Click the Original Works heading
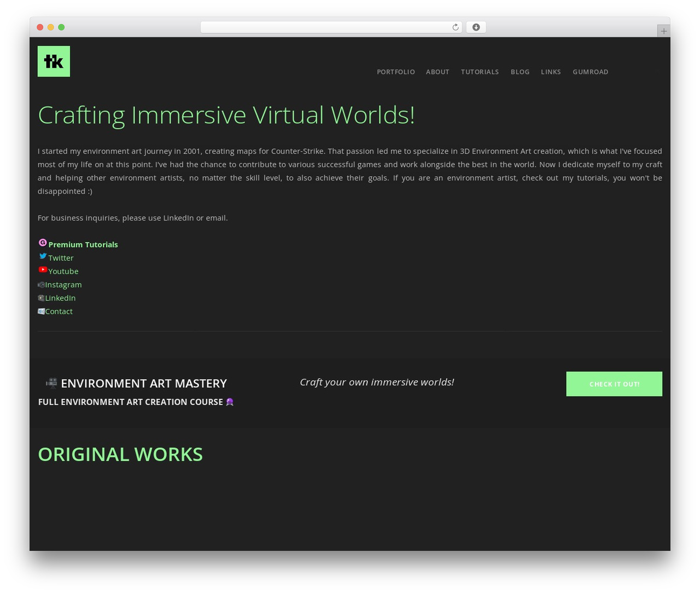 coord(120,454)
